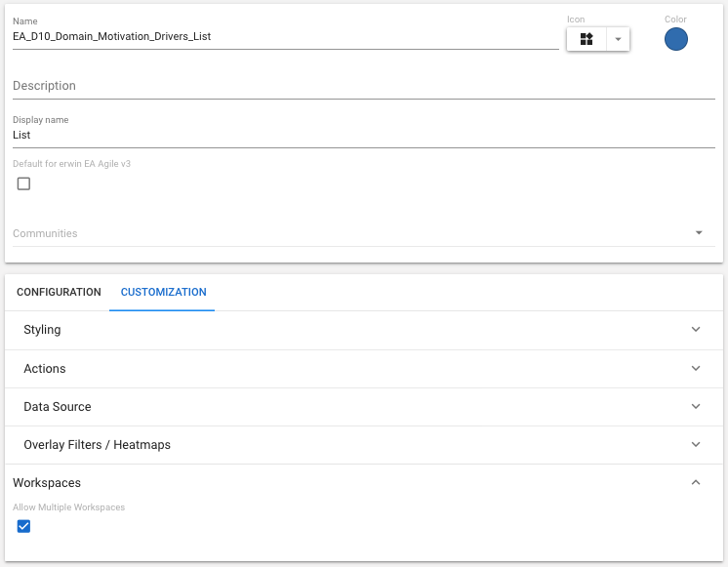The width and height of the screenshot is (728, 567).
Task: Expand the Actions section
Action: click(x=45, y=369)
